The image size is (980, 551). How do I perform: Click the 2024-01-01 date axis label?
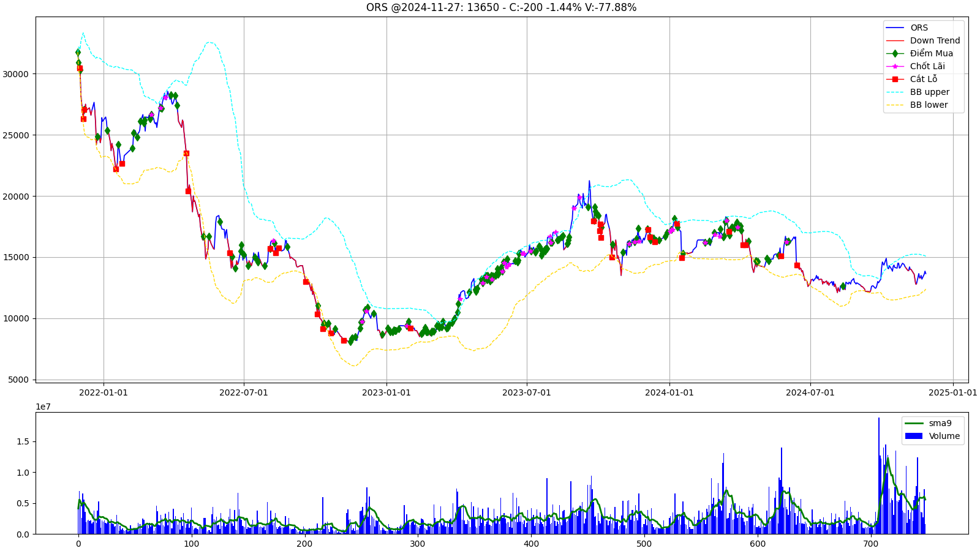(669, 392)
